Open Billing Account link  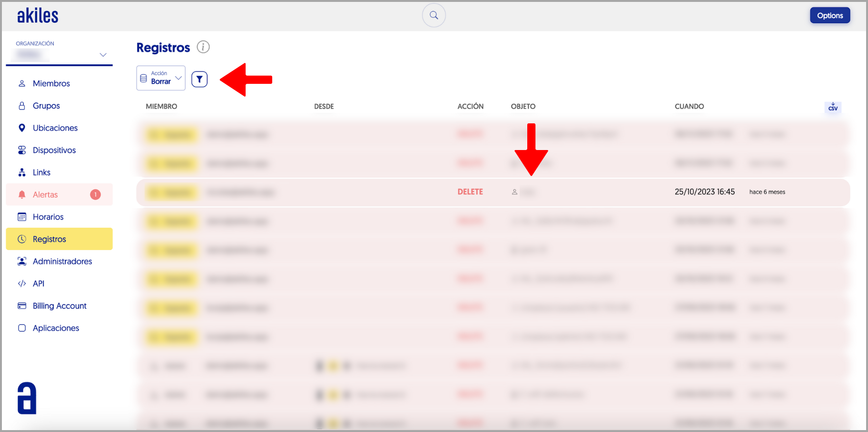pyautogui.click(x=59, y=306)
